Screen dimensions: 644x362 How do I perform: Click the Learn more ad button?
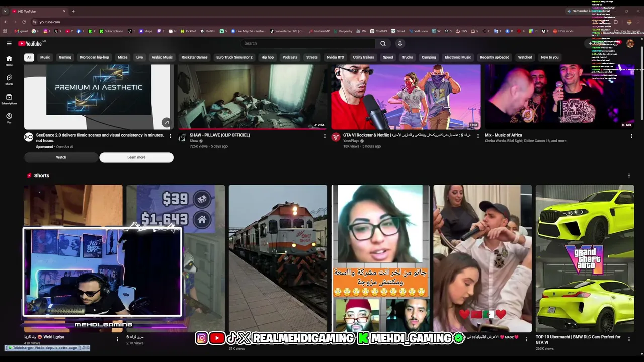tap(136, 157)
